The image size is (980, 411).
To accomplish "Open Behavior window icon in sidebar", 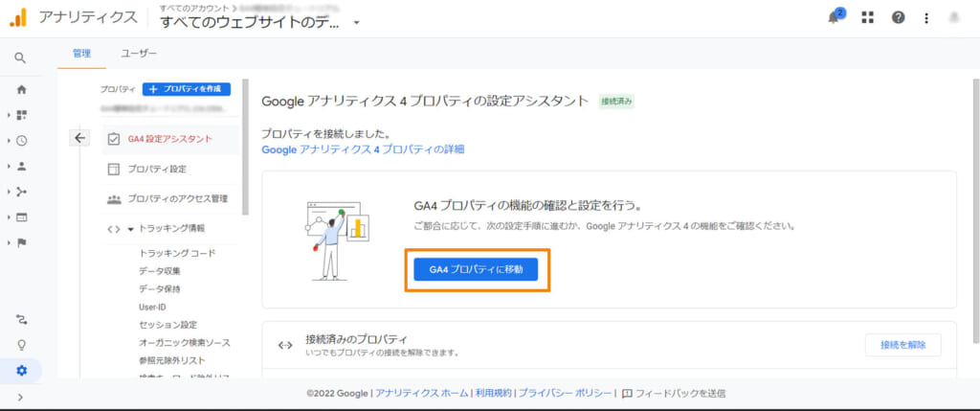I will point(21,217).
